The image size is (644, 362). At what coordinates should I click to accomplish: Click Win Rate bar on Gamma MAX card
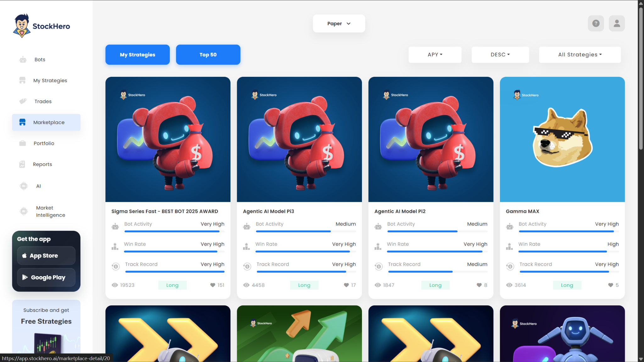568,252
